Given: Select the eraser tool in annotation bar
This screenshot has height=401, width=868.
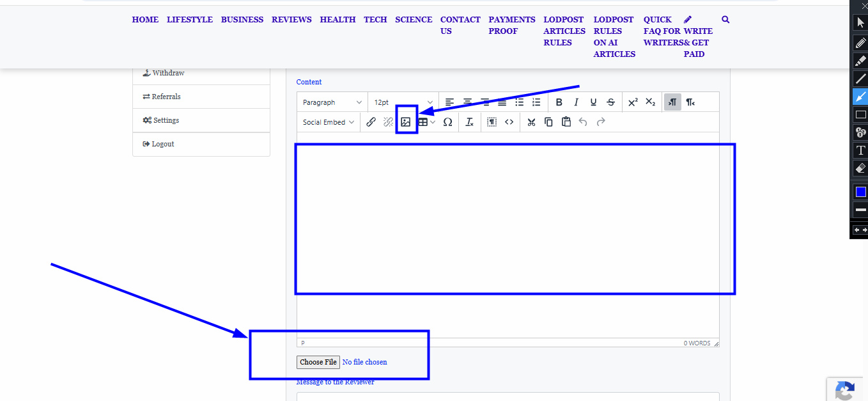Looking at the screenshot, I should [x=860, y=169].
